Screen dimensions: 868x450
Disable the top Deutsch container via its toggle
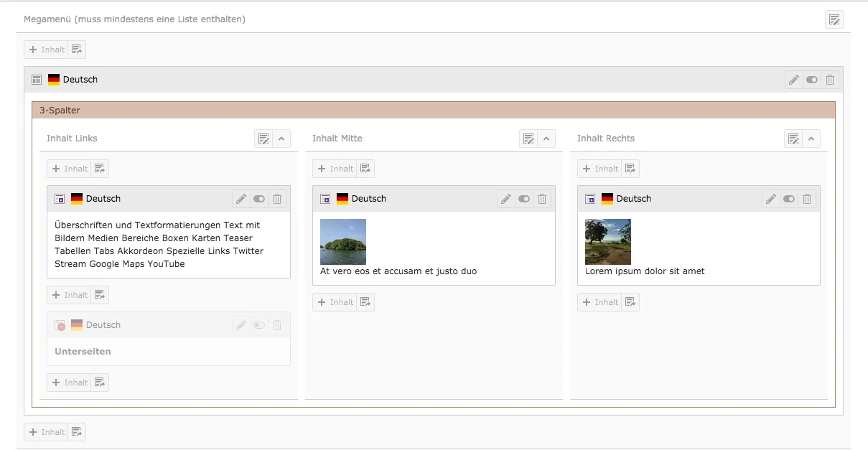(x=811, y=80)
